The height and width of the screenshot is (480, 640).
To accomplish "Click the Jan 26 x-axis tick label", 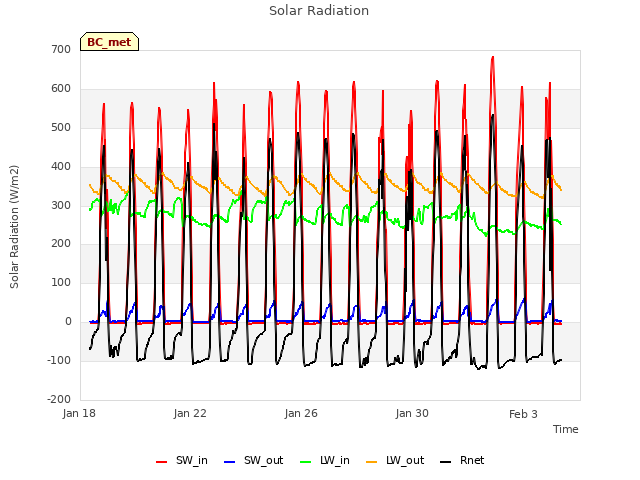I will [301, 413].
